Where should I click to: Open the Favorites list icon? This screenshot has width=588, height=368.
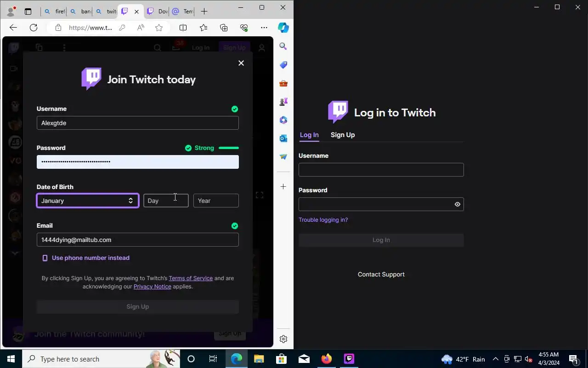point(204,28)
